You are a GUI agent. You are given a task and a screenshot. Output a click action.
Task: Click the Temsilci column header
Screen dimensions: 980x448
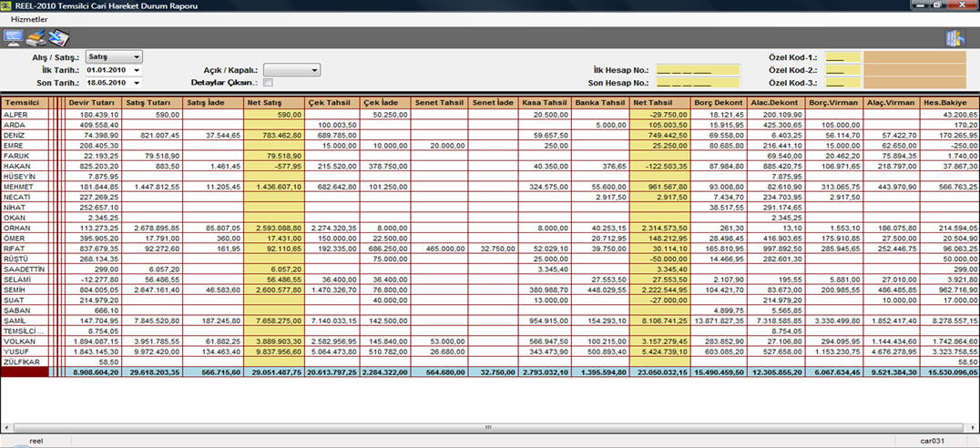coord(25,102)
